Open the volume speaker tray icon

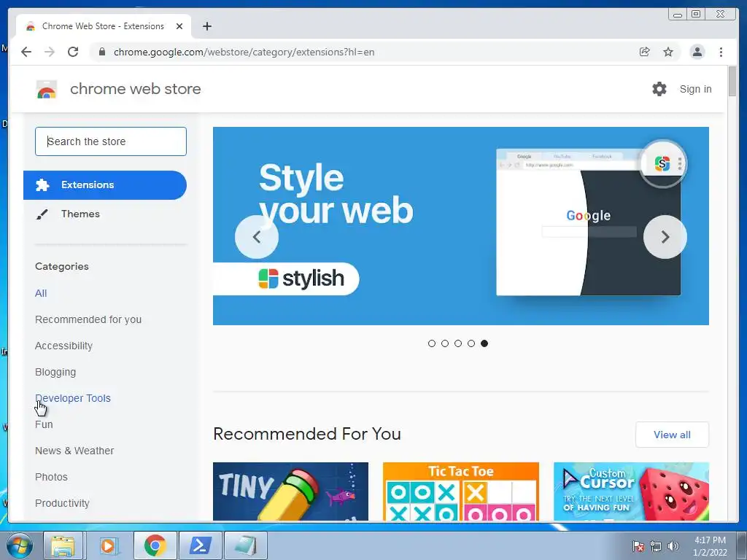coord(673,546)
